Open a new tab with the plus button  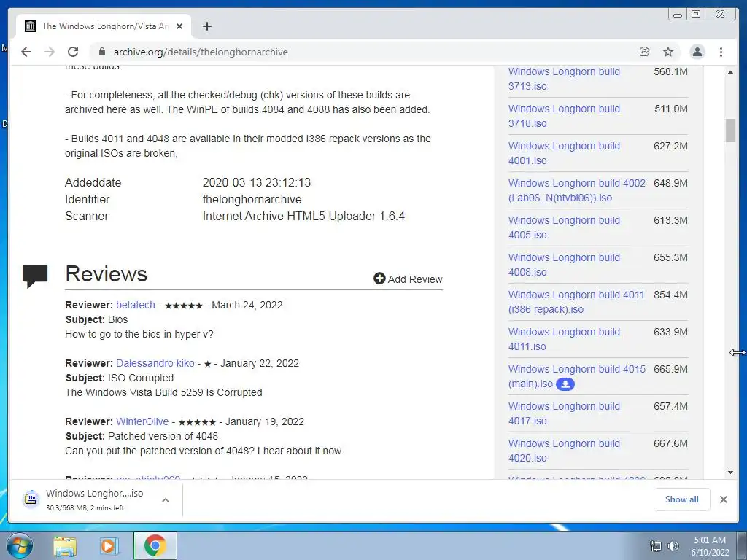pos(206,26)
